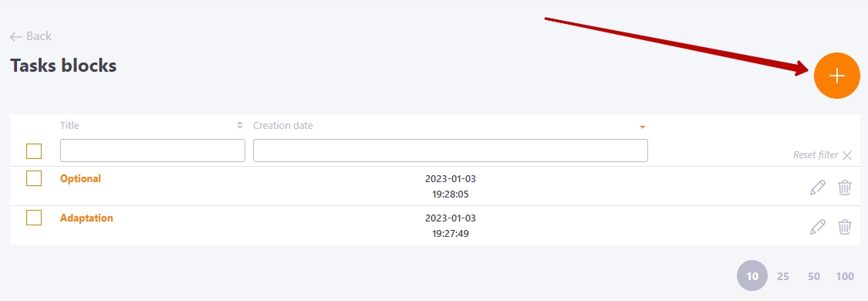Screen dimensions: 868x301
Task: Delete the Adaptation block with trash icon
Action: [x=845, y=227]
